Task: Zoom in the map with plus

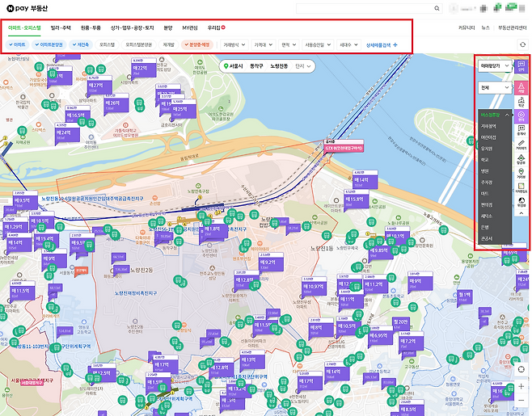Action: point(521,386)
